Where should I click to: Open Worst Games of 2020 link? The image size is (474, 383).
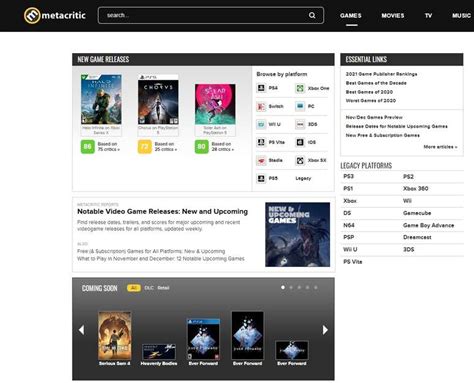coord(371,101)
